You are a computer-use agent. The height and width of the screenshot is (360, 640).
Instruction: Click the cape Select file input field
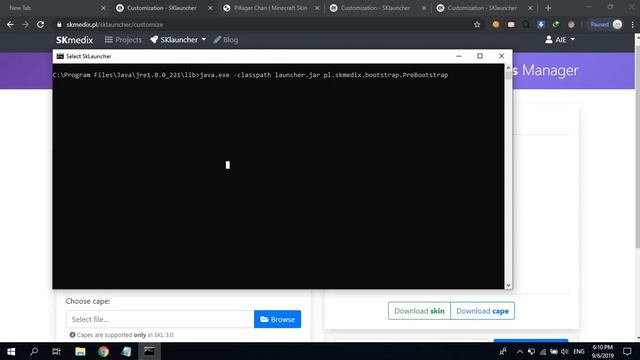(160, 319)
